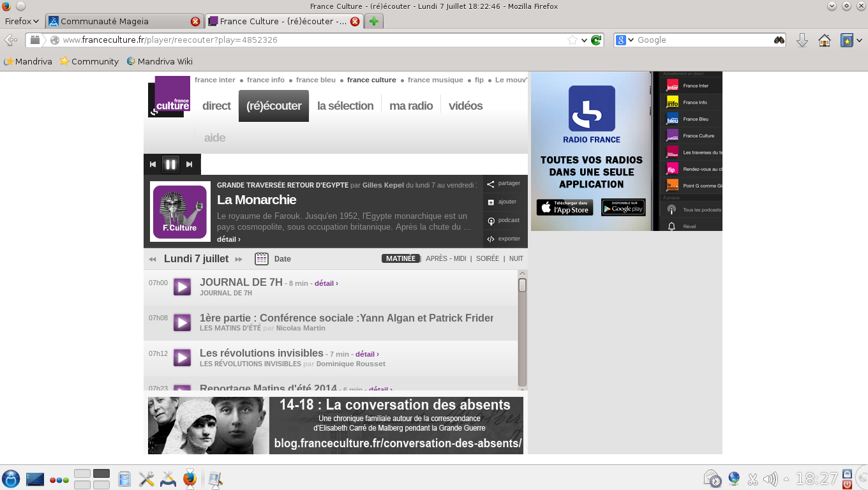This screenshot has width=868, height=490.
Task: Click exporter embed code icon
Action: [x=491, y=239]
